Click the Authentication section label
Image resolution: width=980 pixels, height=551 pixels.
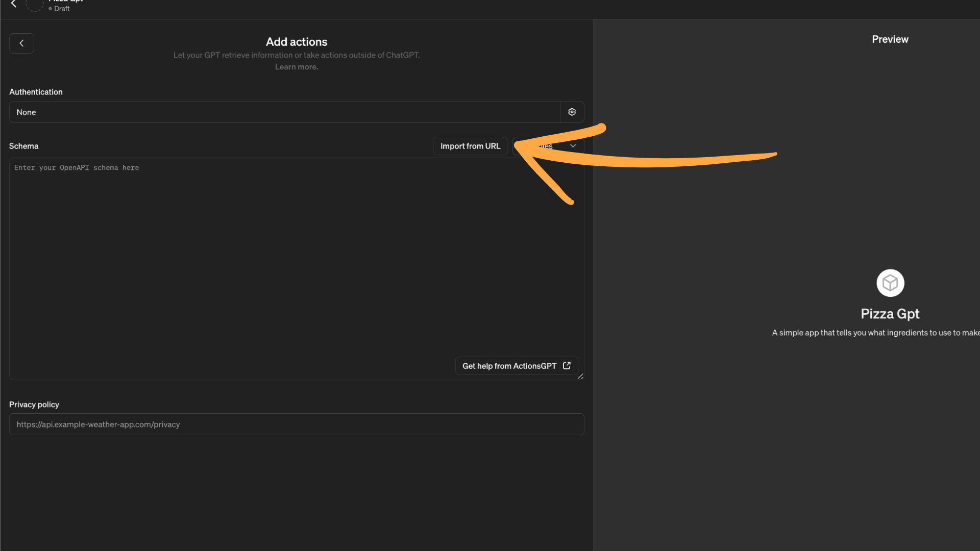pyautogui.click(x=36, y=92)
